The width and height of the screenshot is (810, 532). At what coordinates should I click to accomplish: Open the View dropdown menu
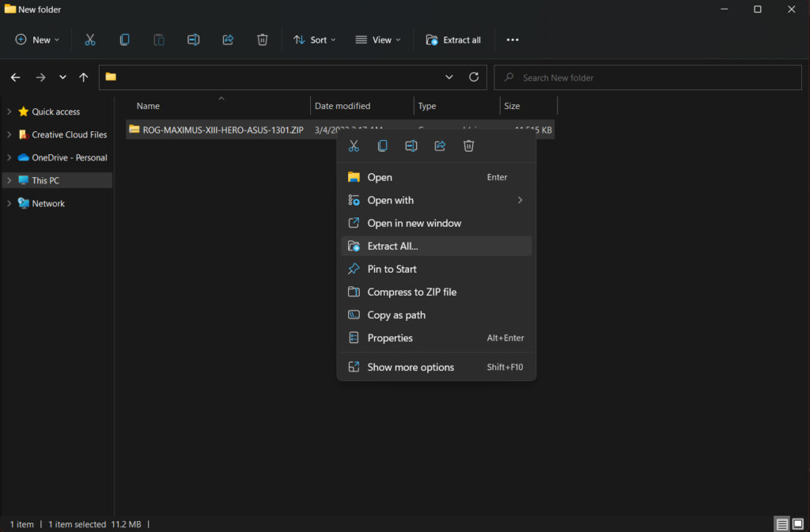coord(377,40)
